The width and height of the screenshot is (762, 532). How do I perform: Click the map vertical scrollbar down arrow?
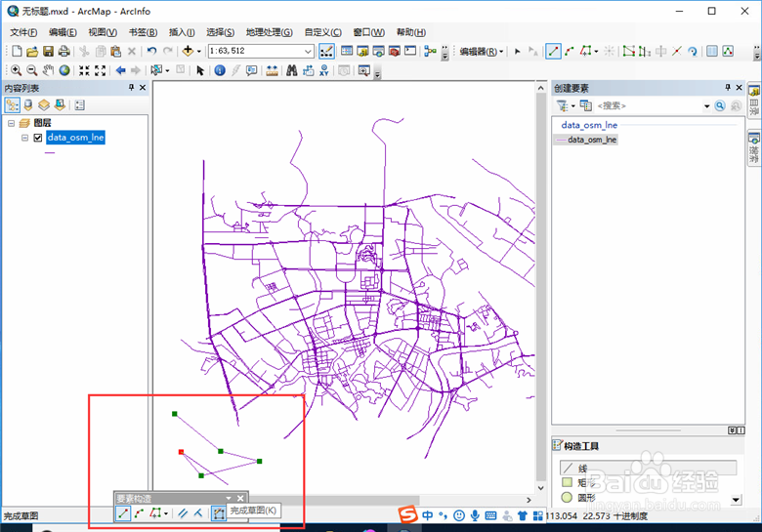541,487
